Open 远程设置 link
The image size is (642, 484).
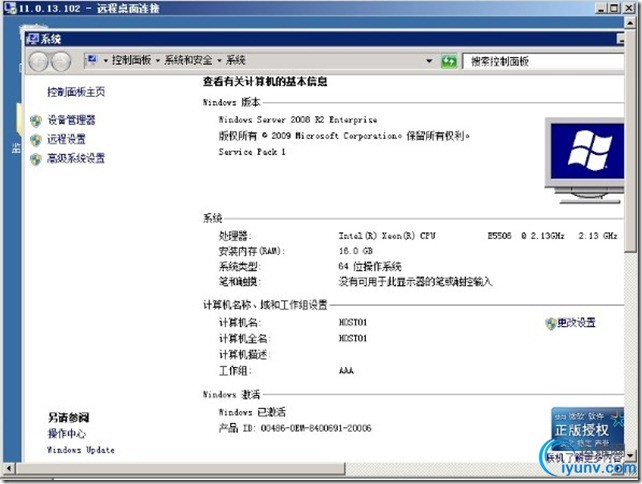click(66, 139)
